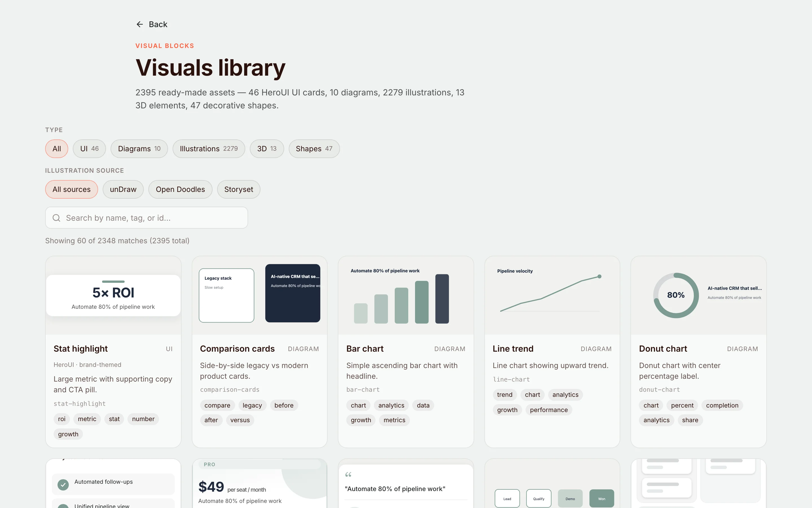Select the All type filter
This screenshot has height=508, width=812.
coord(57,148)
